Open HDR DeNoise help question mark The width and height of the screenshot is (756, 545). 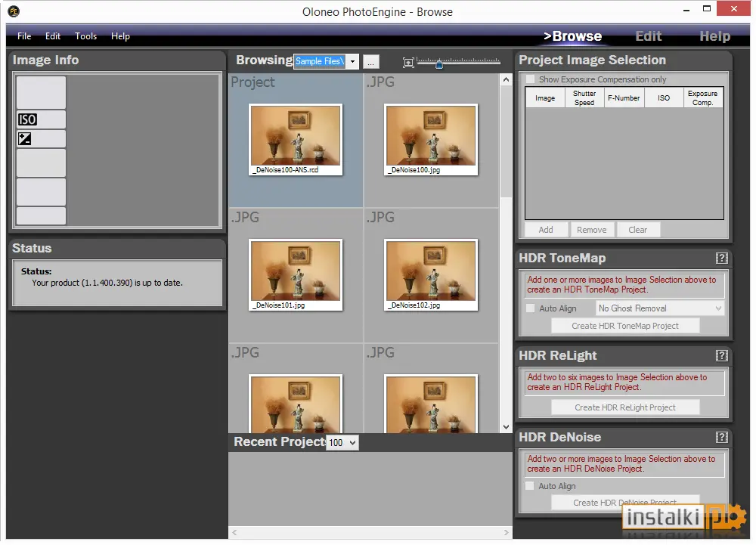tap(721, 437)
